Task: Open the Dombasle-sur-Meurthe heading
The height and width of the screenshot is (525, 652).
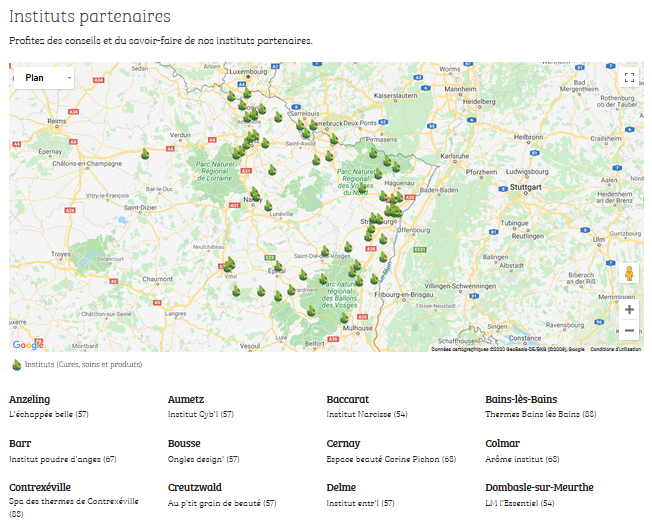Action: point(539,487)
